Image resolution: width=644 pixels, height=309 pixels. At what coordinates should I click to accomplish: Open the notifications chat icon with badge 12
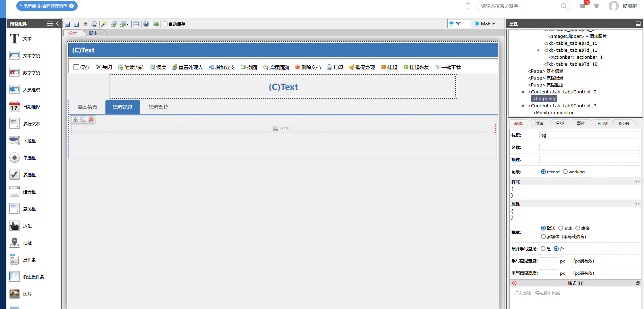point(583,6)
